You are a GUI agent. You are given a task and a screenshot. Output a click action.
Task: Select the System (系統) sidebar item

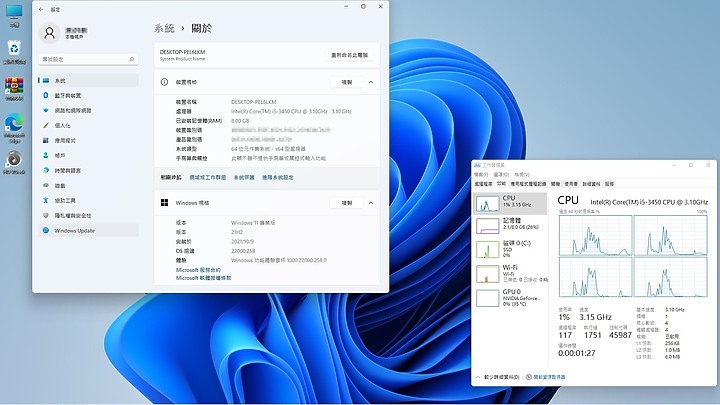pyautogui.click(x=88, y=80)
